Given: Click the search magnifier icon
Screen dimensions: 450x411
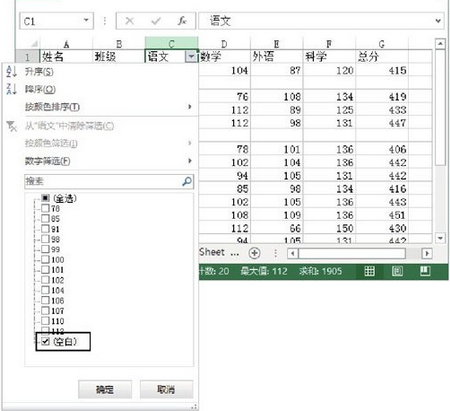Looking at the screenshot, I should tap(187, 181).
